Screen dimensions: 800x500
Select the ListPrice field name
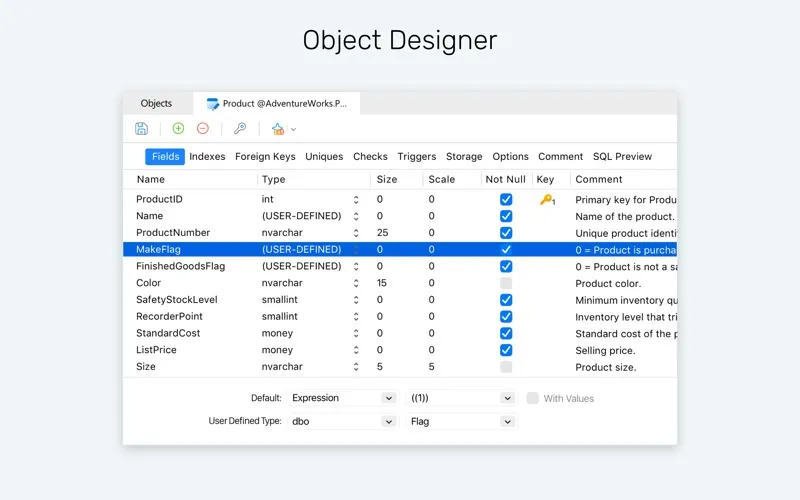[156, 350]
